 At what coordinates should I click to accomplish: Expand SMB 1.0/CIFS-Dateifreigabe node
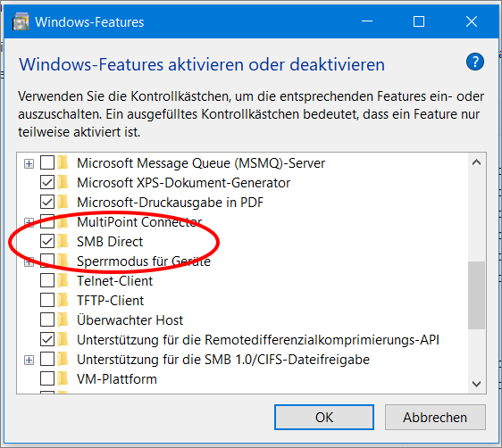click(29, 360)
